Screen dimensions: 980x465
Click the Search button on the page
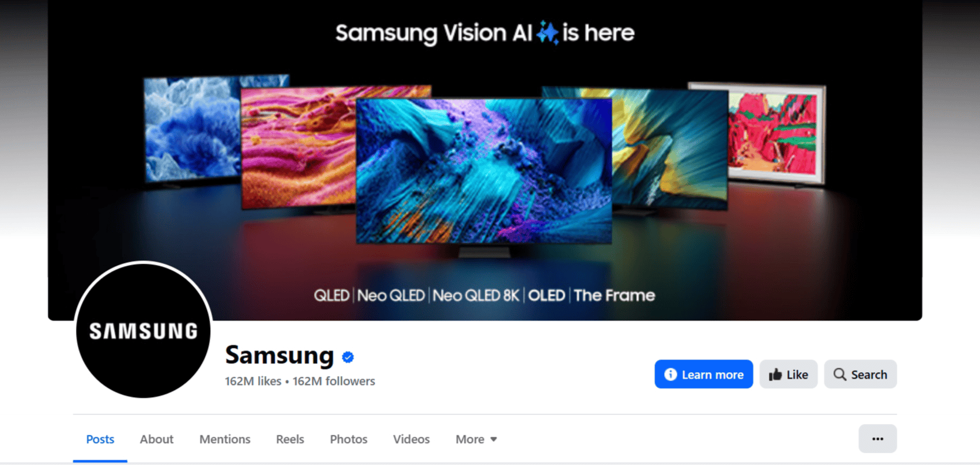point(860,375)
